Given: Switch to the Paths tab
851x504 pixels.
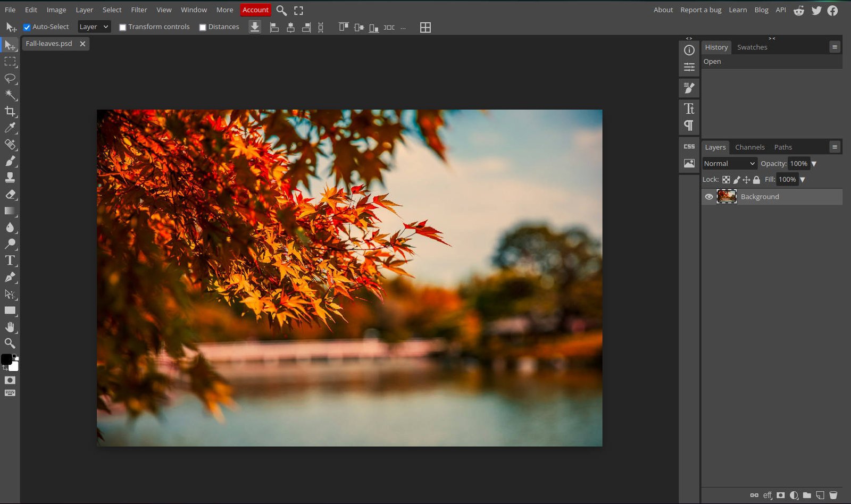Looking at the screenshot, I should click(x=783, y=147).
